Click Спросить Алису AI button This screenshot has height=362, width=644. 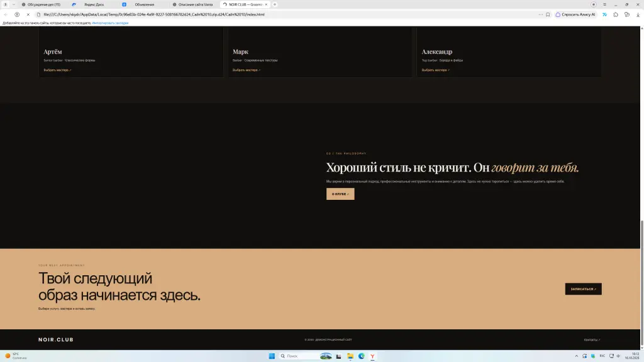(575, 14)
